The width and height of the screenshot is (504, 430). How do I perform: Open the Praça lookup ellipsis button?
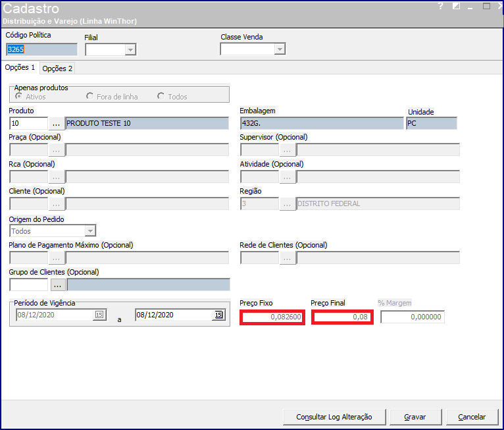click(x=56, y=150)
